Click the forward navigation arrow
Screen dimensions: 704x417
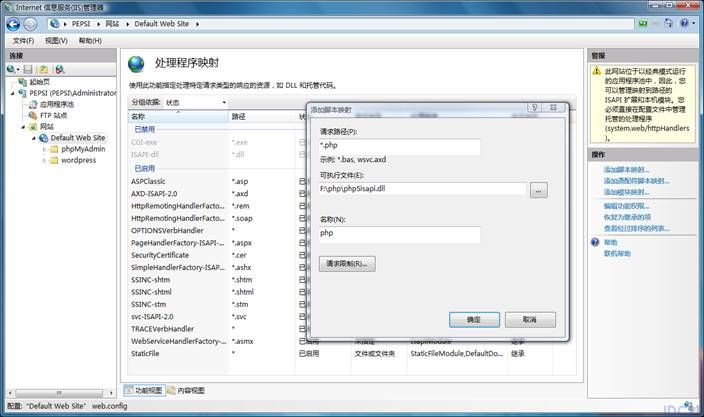tap(30, 24)
